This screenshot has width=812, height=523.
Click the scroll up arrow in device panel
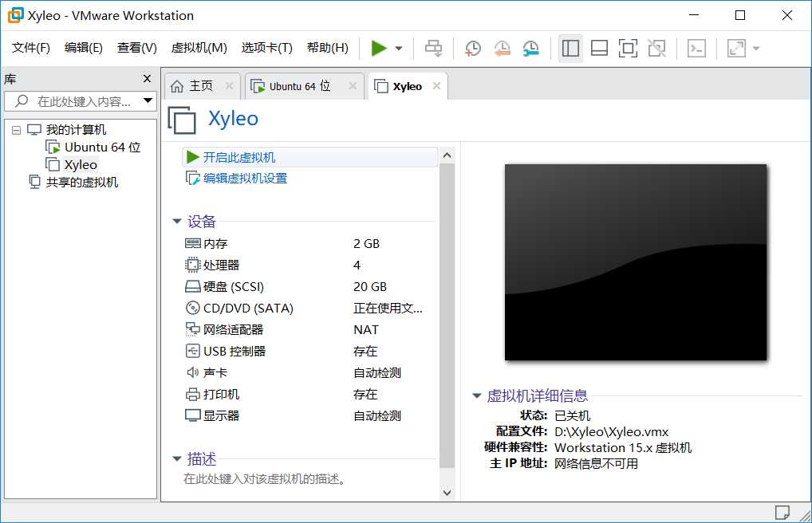447,155
